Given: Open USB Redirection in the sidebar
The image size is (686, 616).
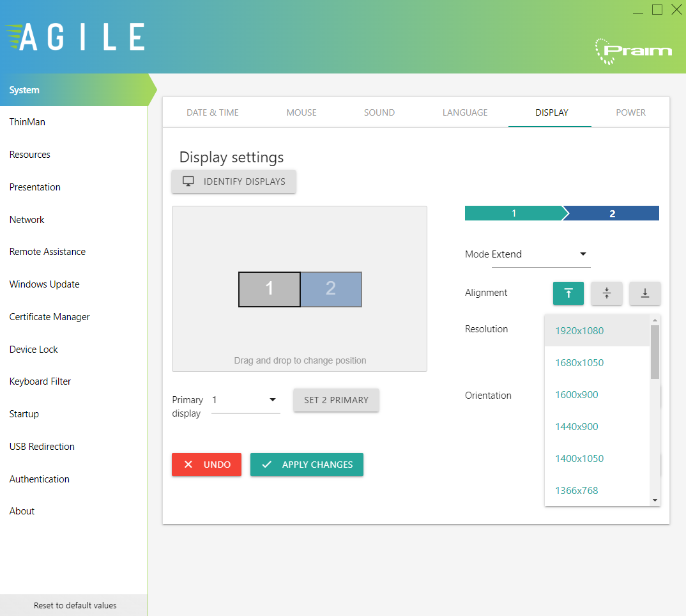Looking at the screenshot, I should tap(73, 447).
